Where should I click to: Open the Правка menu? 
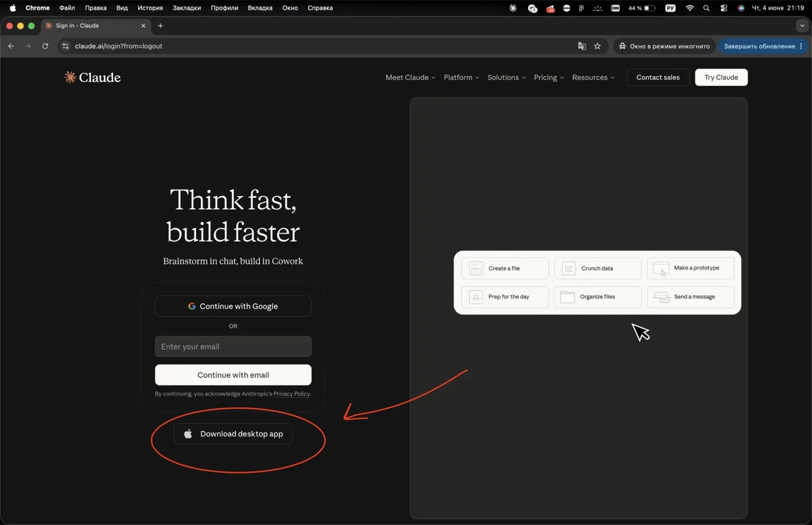[x=96, y=8]
